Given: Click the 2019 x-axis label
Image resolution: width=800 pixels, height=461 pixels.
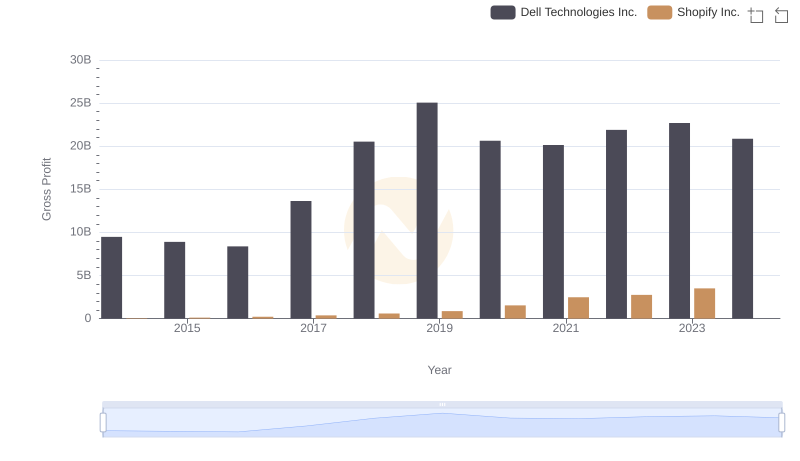Looking at the screenshot, I should (x=439, y=328).
